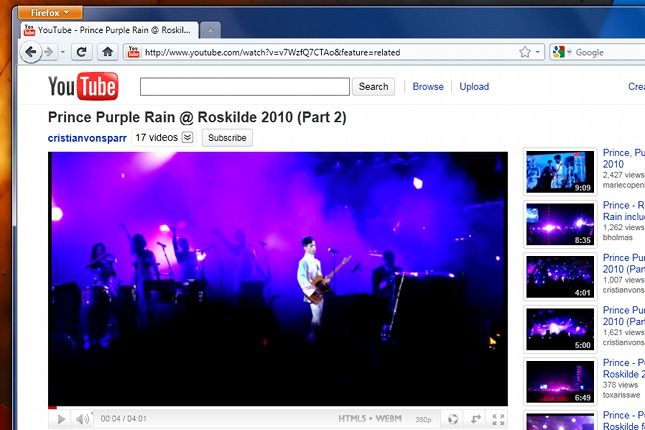Click the video title Prince Purple Rain @ Roskilde

click(197, 117)
